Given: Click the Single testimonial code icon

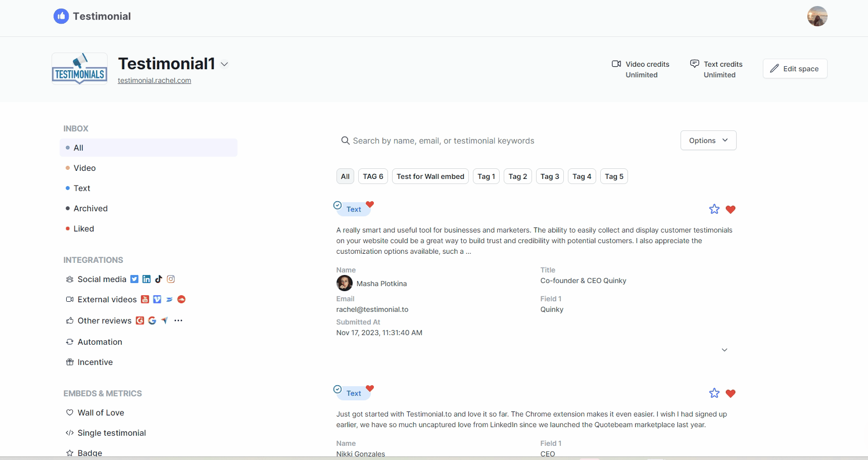Looking at the screenshot, I should tap(70, 433).
